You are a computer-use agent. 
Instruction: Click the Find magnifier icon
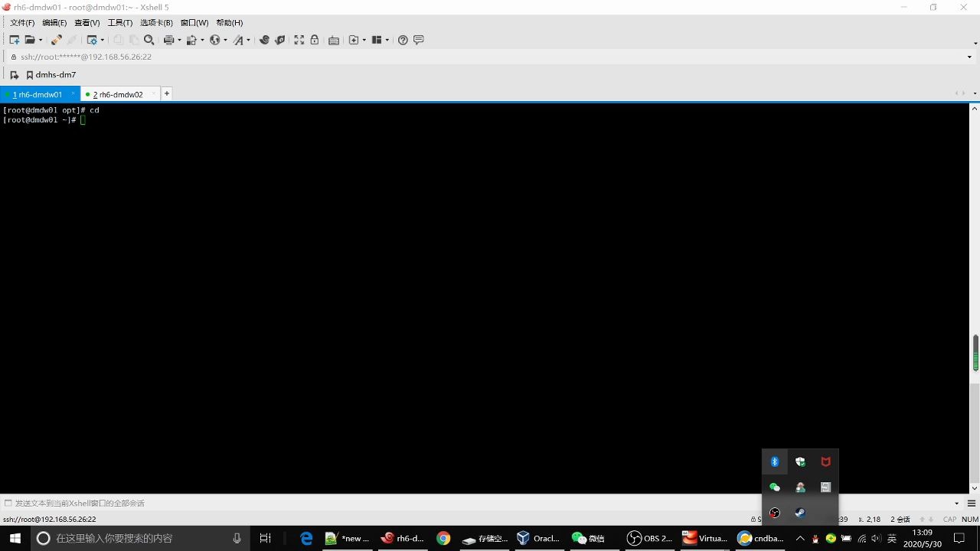(x=149, y=40)
